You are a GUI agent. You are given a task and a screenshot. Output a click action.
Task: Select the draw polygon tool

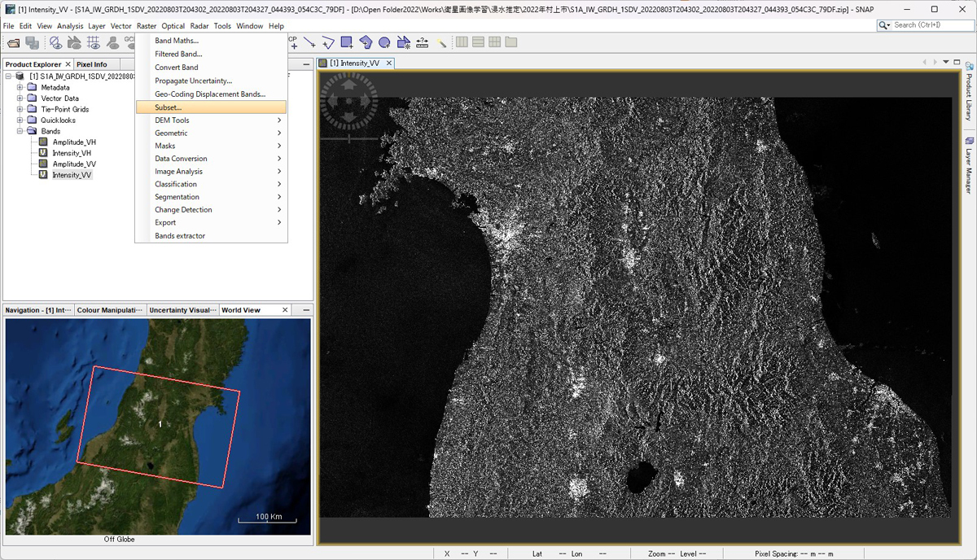(366, 42)
